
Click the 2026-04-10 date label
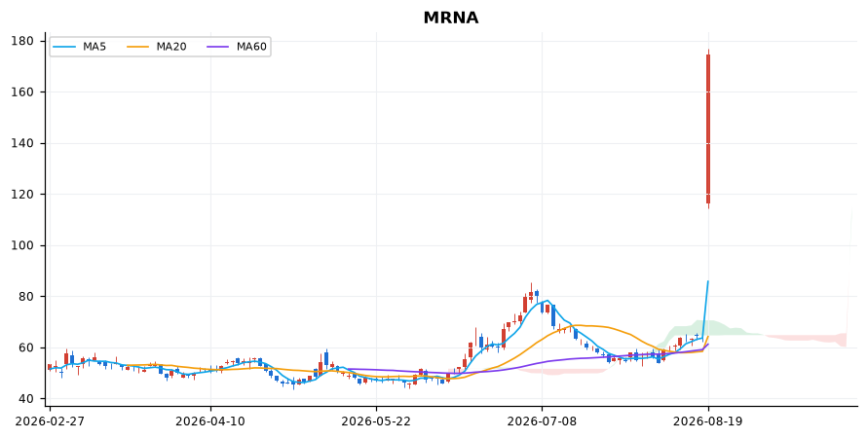pos(210,421)
